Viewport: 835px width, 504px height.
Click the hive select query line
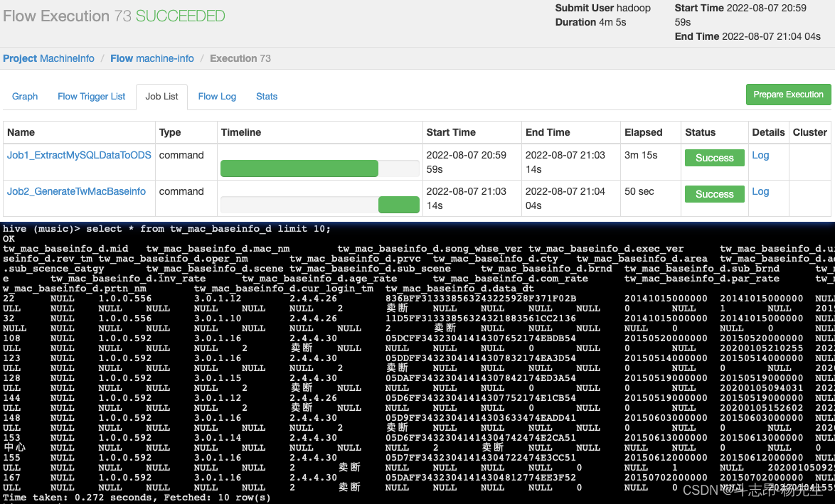click(x=166, y=229)
